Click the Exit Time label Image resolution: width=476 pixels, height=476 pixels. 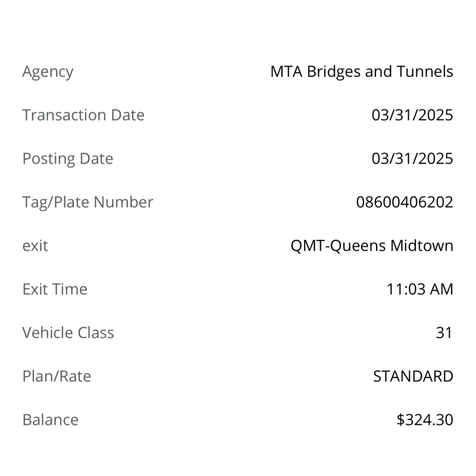pyautogui.click(x=55, y=289)
